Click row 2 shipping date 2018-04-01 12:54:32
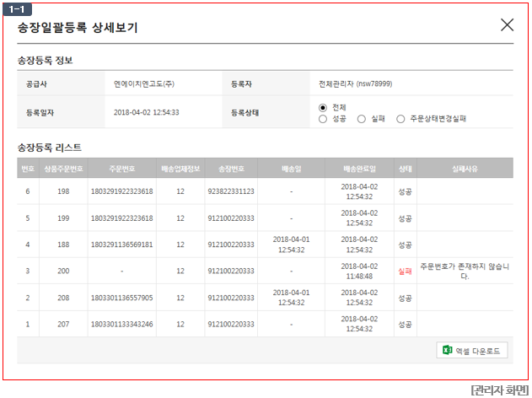The image size is (532, 398). coord(291,298)
